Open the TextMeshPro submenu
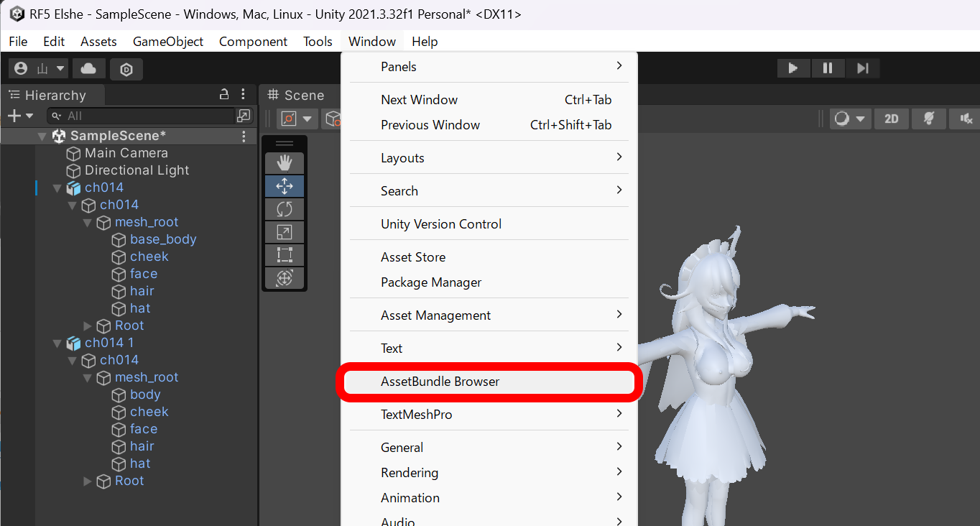This screenshot has height=526, width=980. coord(489,415)
